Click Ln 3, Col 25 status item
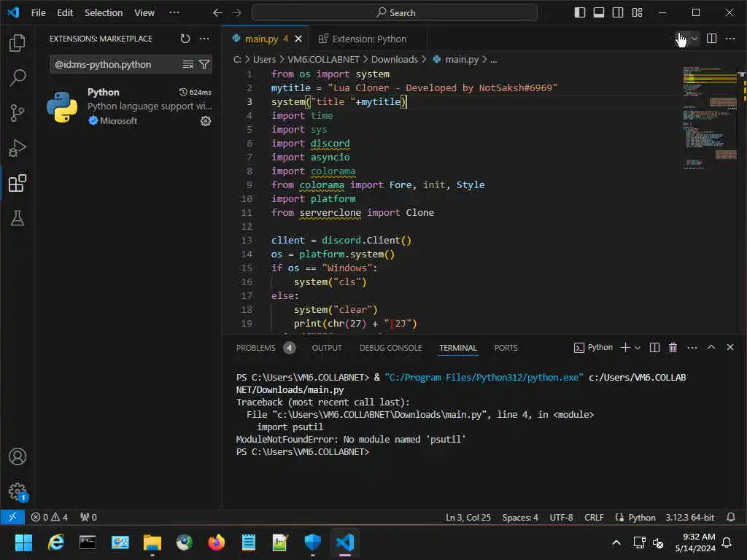The height and width of the screenshot is (560, 747). pos(468,517)
